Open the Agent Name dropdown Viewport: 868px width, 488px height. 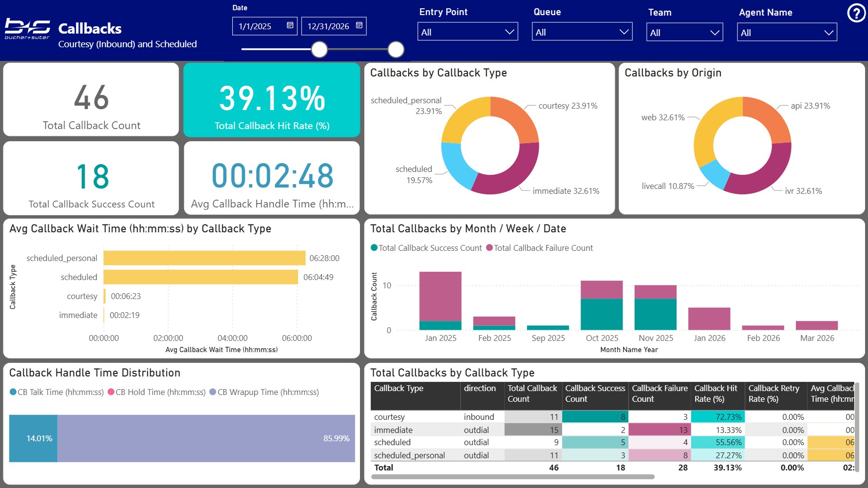[787, 33]
